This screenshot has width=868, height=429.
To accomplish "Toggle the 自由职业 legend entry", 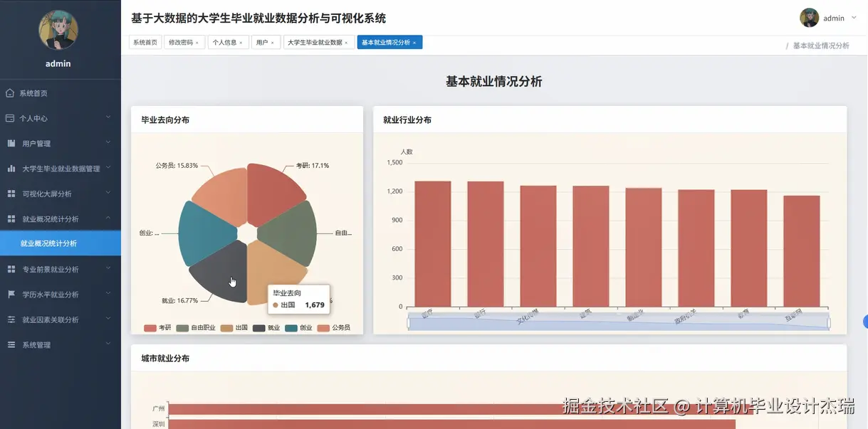I will click(x=196, y=328).
